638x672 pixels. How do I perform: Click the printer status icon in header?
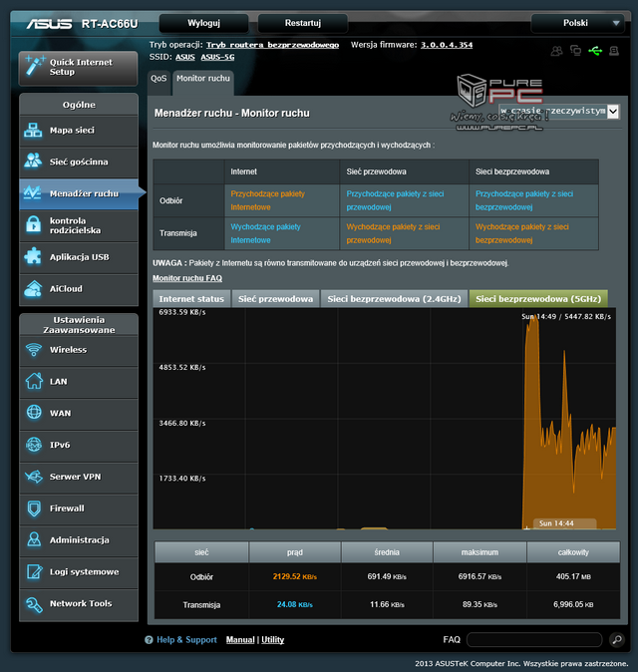point(614,51)
